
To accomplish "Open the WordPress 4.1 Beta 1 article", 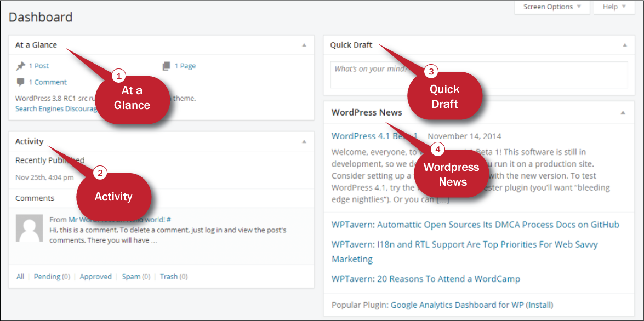I will [374, 136].
